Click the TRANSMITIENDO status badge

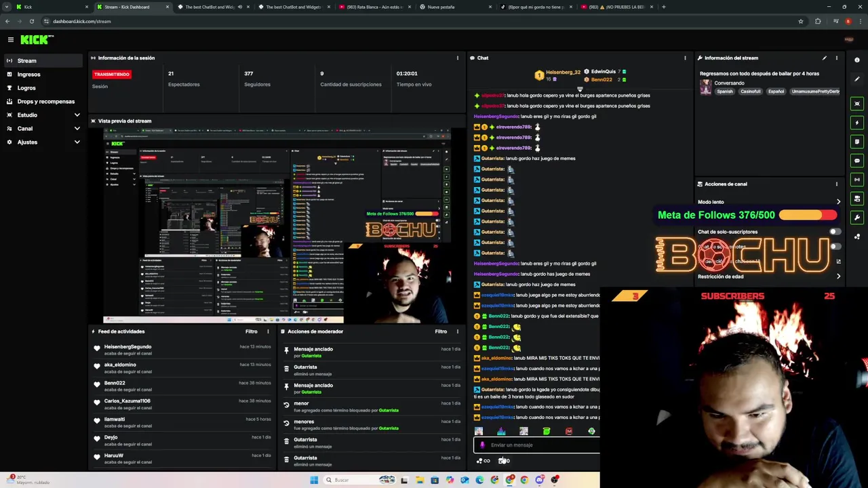pyautogui.click(x=112, y=74)
